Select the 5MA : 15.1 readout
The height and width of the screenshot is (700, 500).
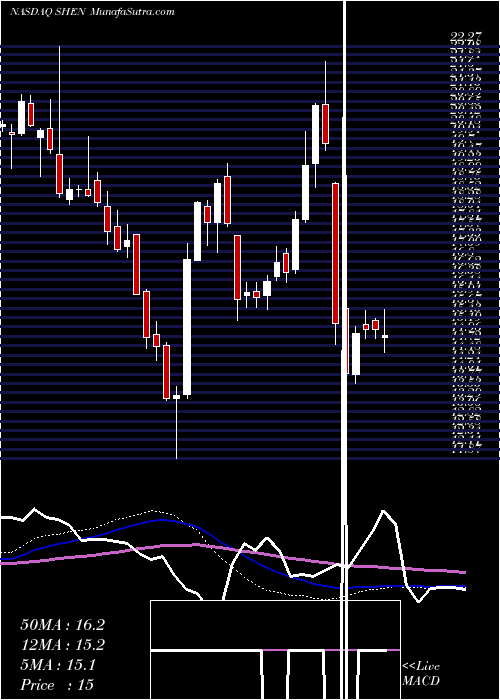(x=58, y=665)
